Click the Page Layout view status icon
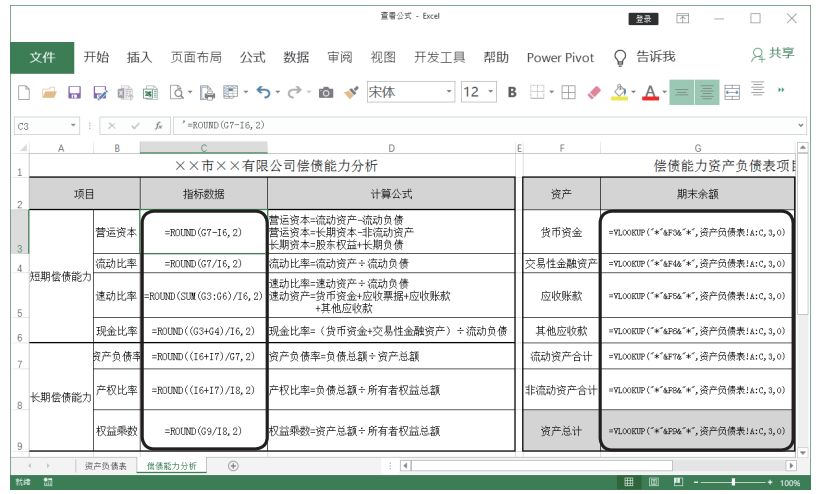This screenshot has height=494, width=824. pos(654,482)
